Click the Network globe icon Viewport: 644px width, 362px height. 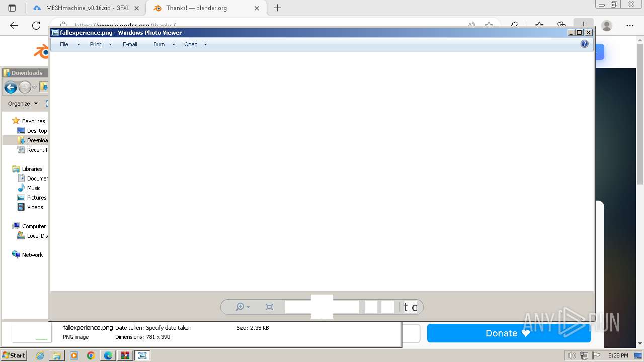(x=16, y=254)
